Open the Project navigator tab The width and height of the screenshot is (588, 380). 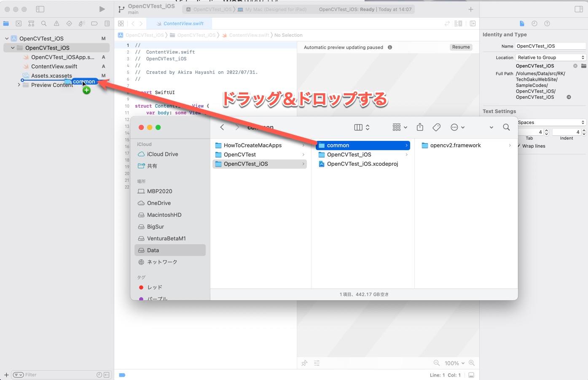6,24
